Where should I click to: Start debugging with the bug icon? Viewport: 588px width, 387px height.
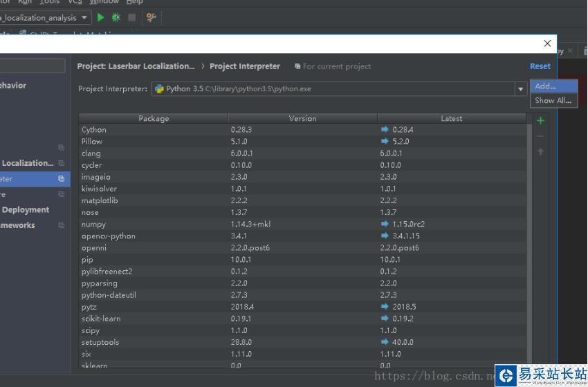(x=116, y=17)
